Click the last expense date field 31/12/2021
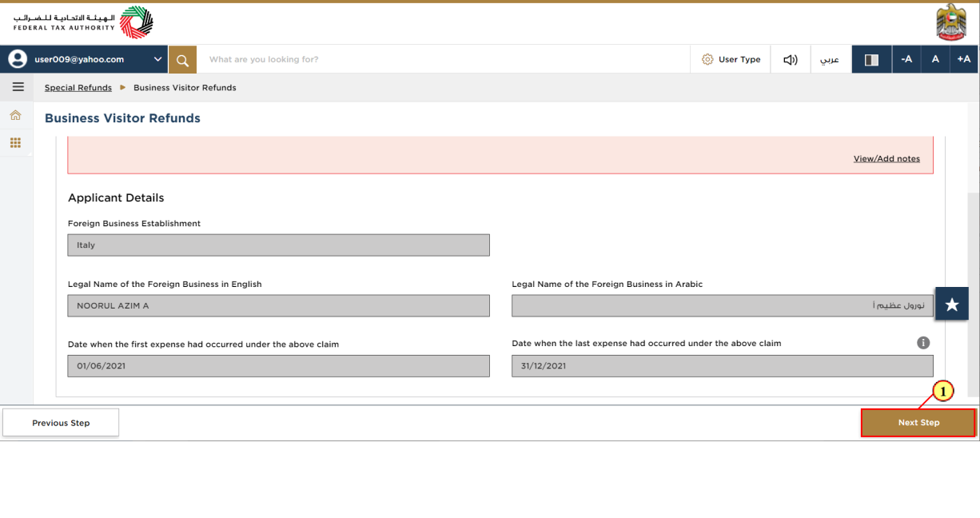The image size is (980, 518). point(722,366)
